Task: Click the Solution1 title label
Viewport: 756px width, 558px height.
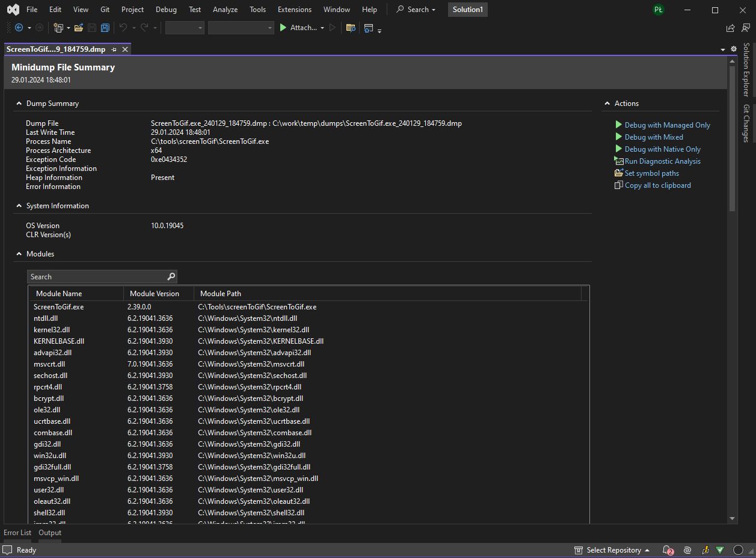Action: tap(468, 10)
